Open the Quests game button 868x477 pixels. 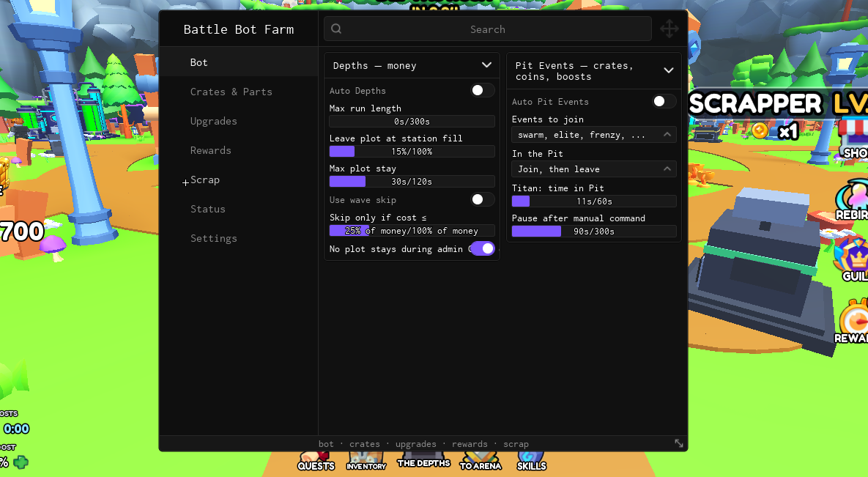coord(316,461)
